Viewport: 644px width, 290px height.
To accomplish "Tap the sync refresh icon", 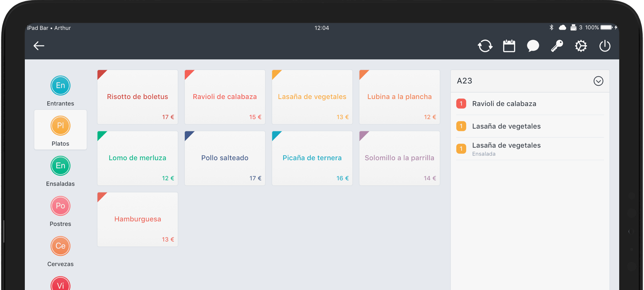I will point(485,46).
